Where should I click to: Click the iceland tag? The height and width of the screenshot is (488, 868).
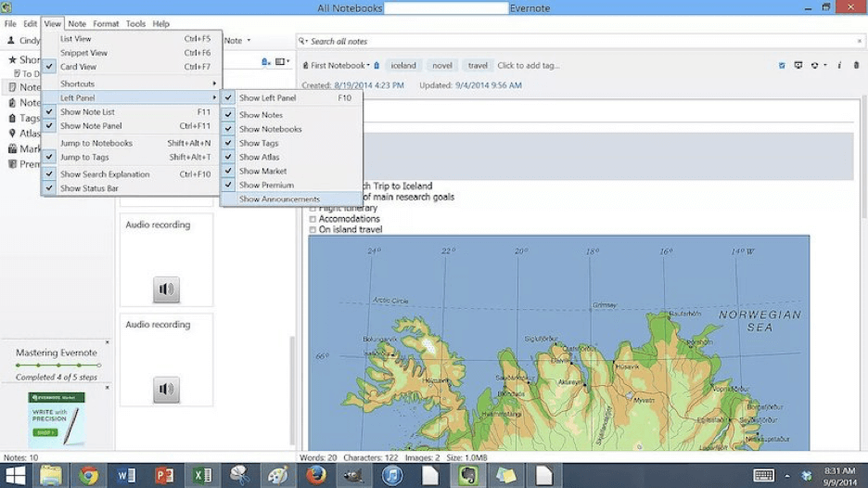click(403, 66)
